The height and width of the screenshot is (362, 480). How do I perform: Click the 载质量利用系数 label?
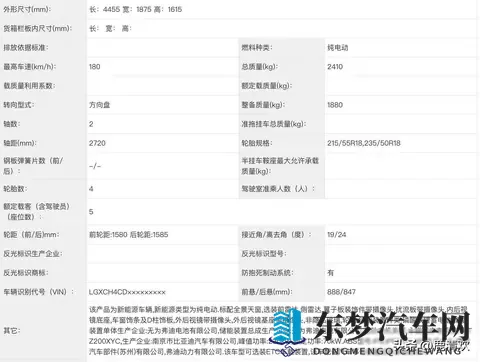coord(29,86)
